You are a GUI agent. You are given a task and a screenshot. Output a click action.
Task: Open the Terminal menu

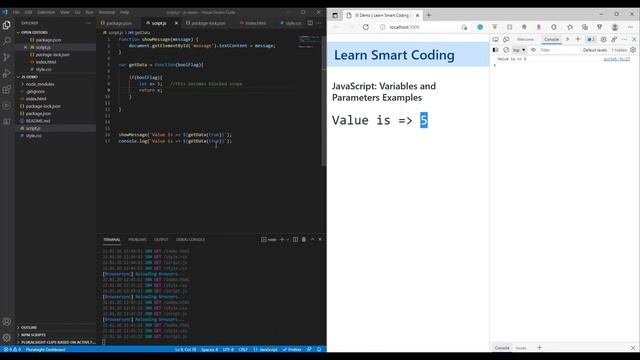coord(107,12)
